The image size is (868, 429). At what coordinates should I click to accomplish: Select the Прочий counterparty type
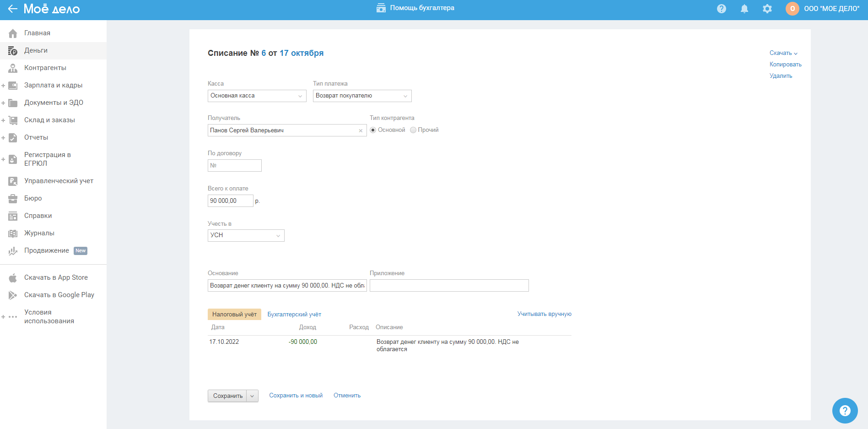point(413,130)
